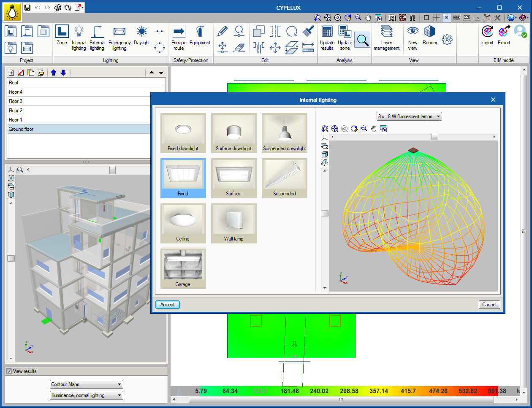Click the print icon in title bar

pos(58,7)
